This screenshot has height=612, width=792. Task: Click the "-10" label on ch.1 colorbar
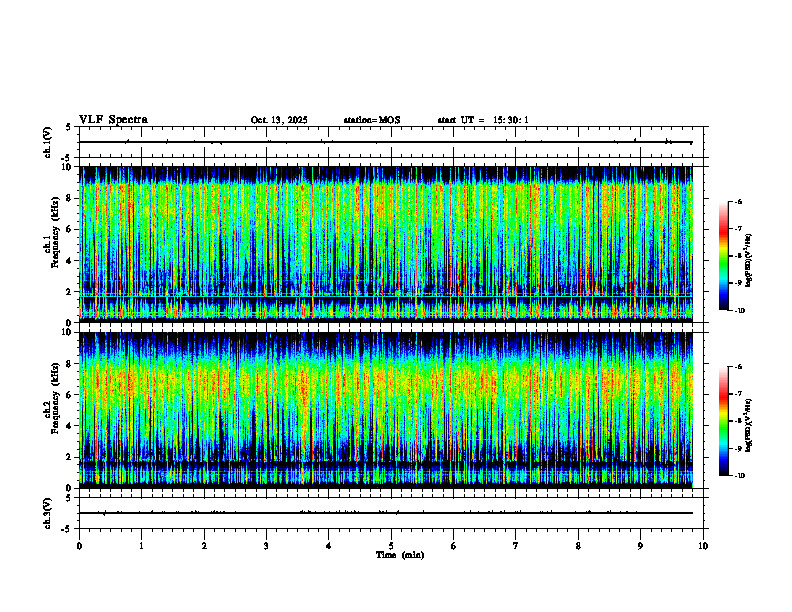[x=739, y=311]
